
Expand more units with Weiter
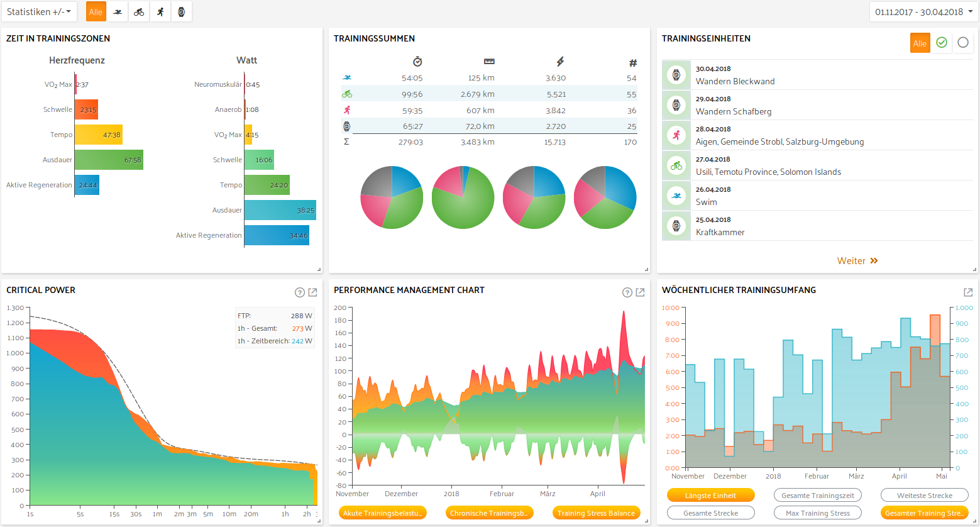[857, 261]
